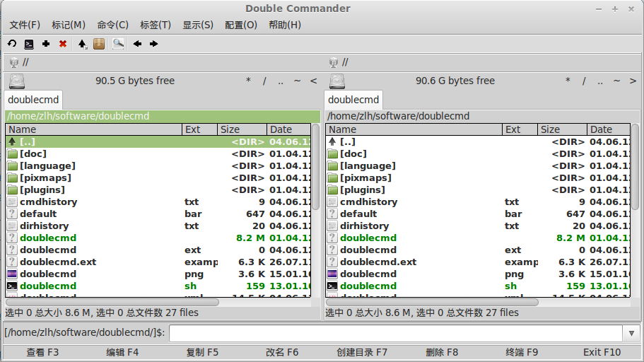Open the 标记(M) menu
This screenshot has width=644, height=362.
(x=69, y=25)
